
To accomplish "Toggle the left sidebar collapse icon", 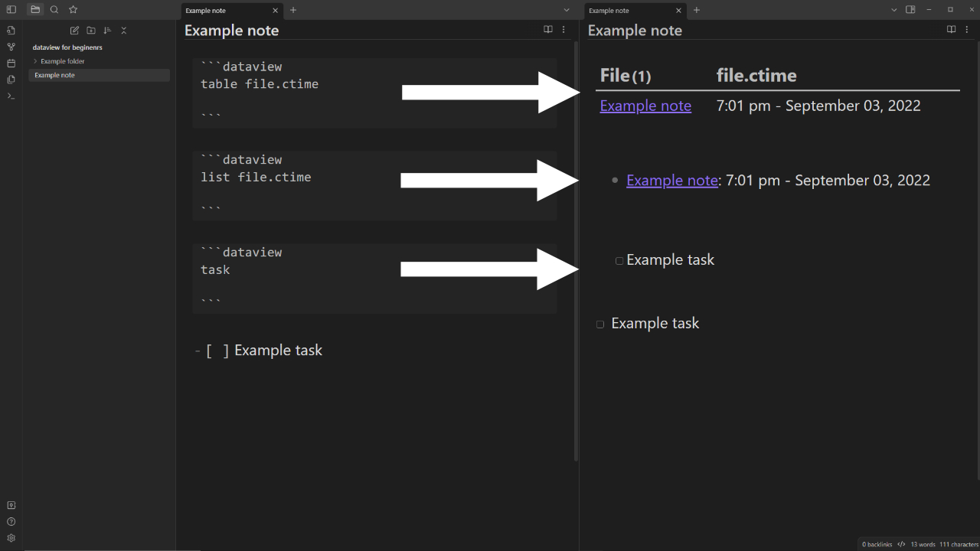I will 10,9.
